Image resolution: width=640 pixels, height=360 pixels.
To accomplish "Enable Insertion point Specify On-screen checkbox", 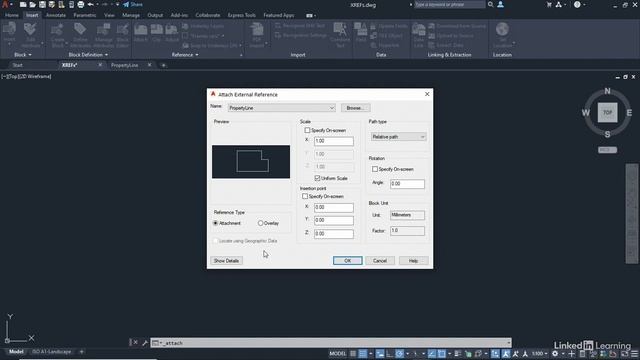I will [305, 196].
